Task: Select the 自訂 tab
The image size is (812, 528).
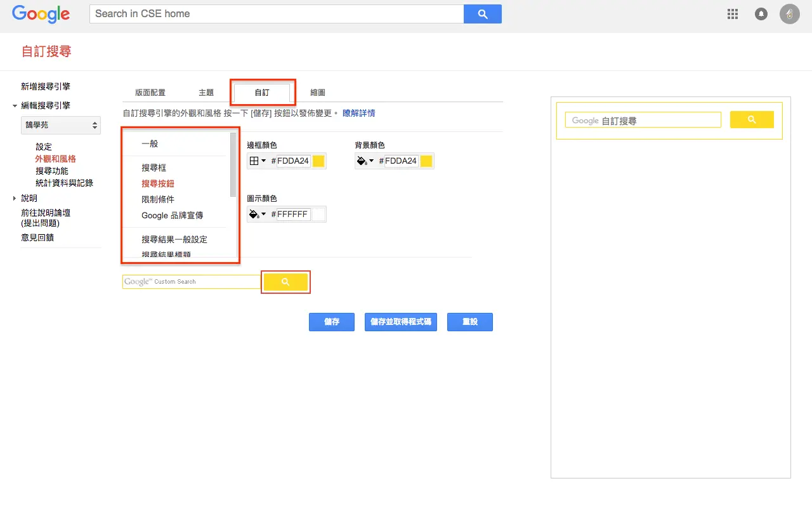Action: [262, 93]
